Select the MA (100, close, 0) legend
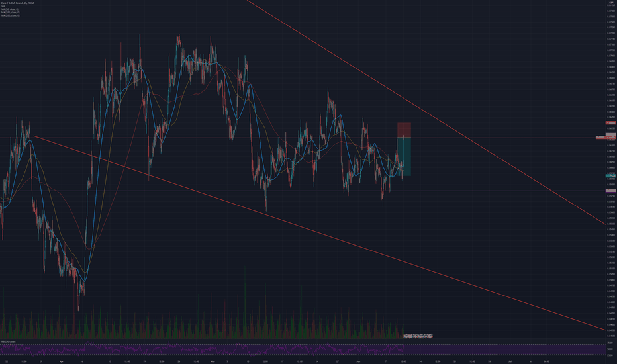 pos(10,12)
